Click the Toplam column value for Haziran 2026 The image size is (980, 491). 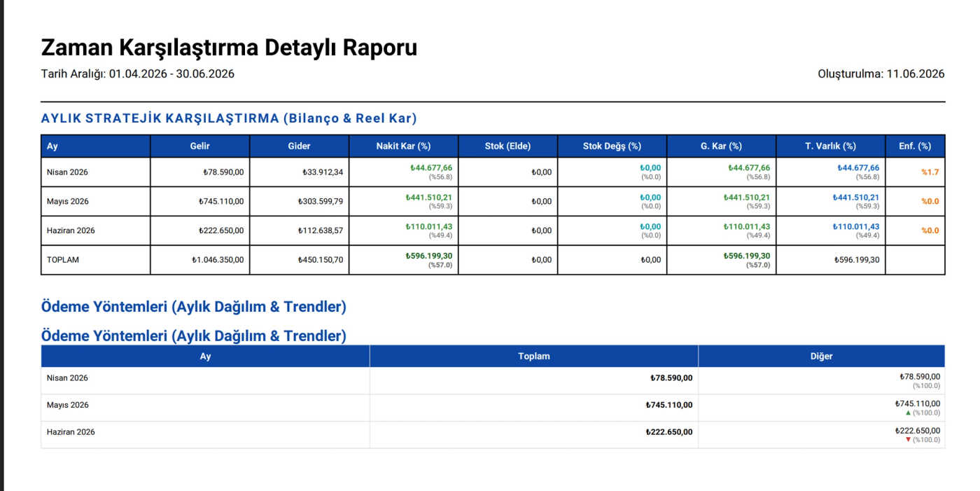pyautogui.click(x=669, y=432)
